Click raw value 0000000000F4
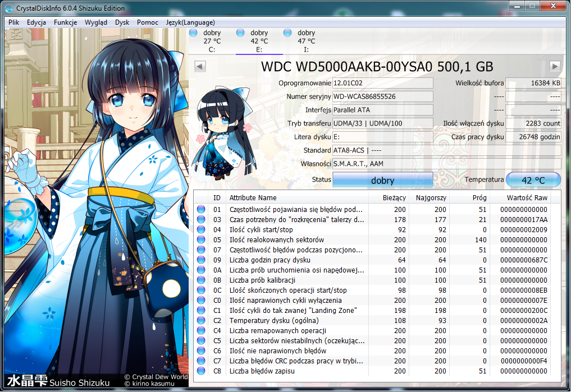This screenshot has height=392, width=571. (524, 361)
